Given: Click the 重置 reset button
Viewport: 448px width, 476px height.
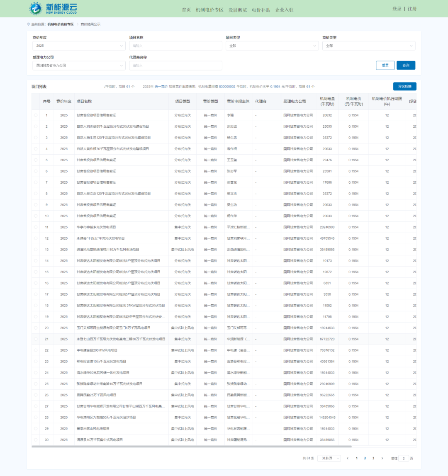Looking at the screenshot, I should [x=385, y=66].
